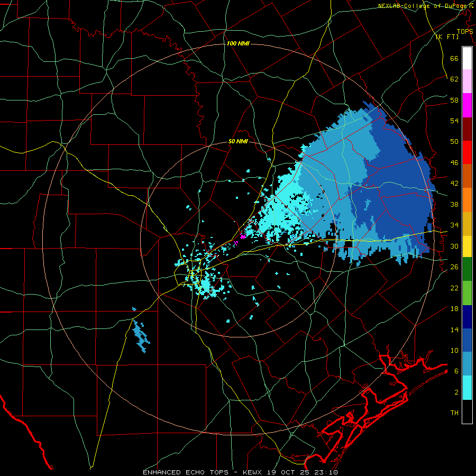Pick the light blue legend swatch
Viewport: 476px width, 476px height.
[467, 364]
